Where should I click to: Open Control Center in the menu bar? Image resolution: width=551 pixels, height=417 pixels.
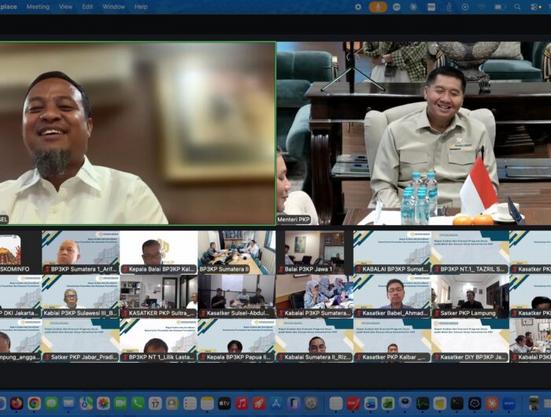click(535, 7)
